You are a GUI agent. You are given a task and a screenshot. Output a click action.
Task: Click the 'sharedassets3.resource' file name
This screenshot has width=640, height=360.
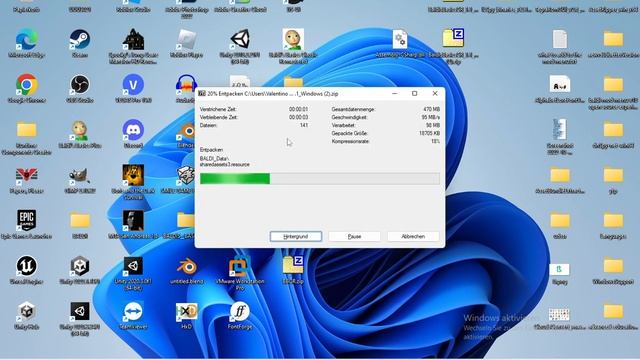[x=224, y=164]
